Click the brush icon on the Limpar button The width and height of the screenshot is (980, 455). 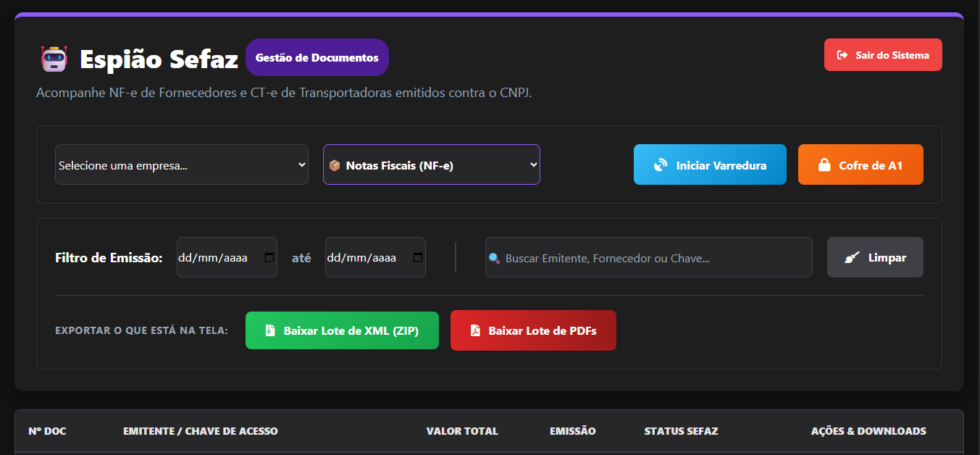coord(853,257)
